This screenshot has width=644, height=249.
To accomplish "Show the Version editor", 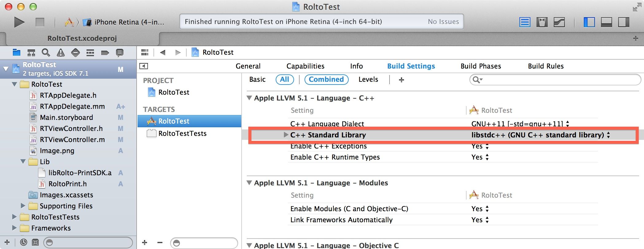I will tap(559, 22).
